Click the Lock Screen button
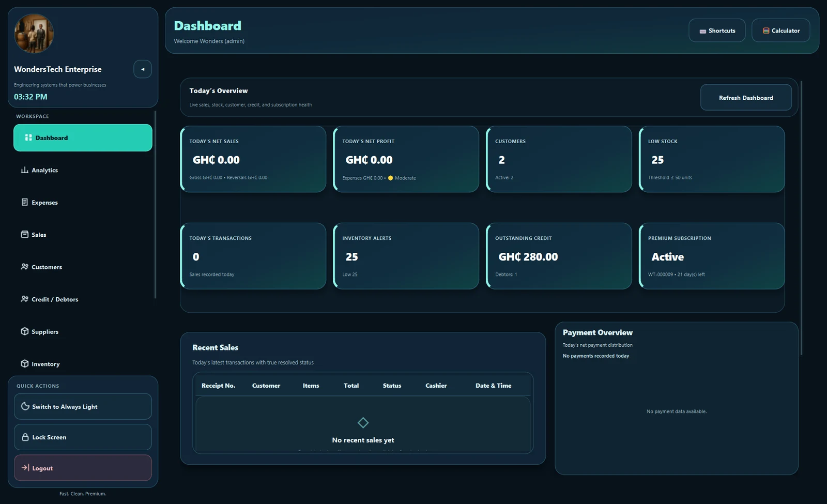 click(83, 437)
